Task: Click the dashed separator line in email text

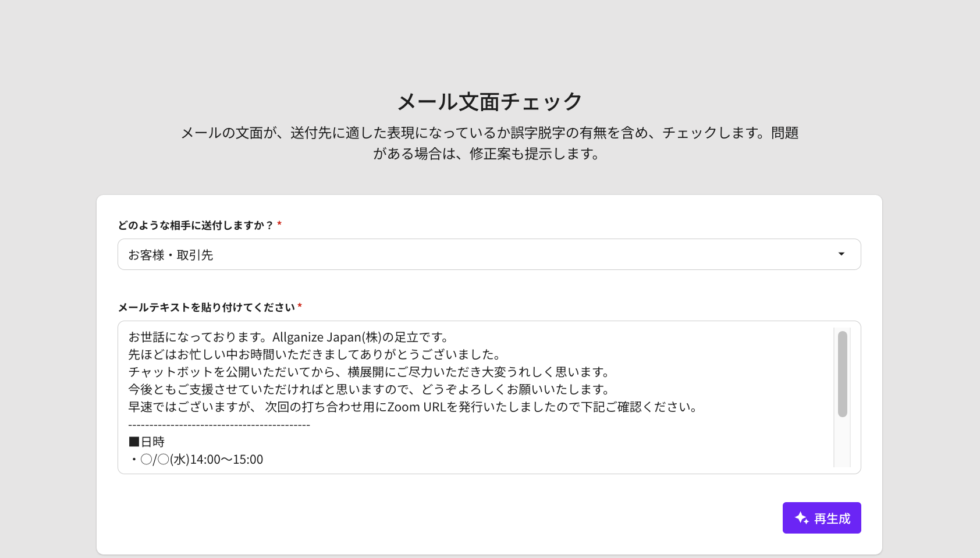Action: [219, 425]
